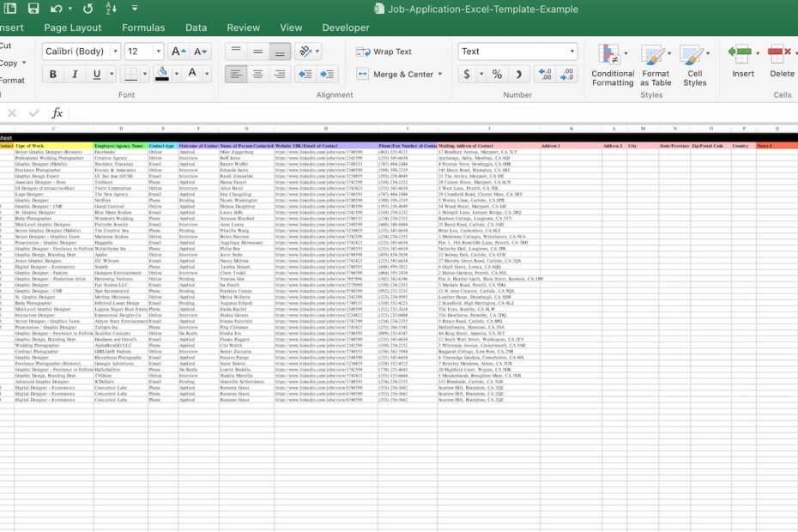Image resolution: width=798 pixels, height=532 pixels.
Task: Switch to the Formulas ribbon tab
Action: point(143,27)
